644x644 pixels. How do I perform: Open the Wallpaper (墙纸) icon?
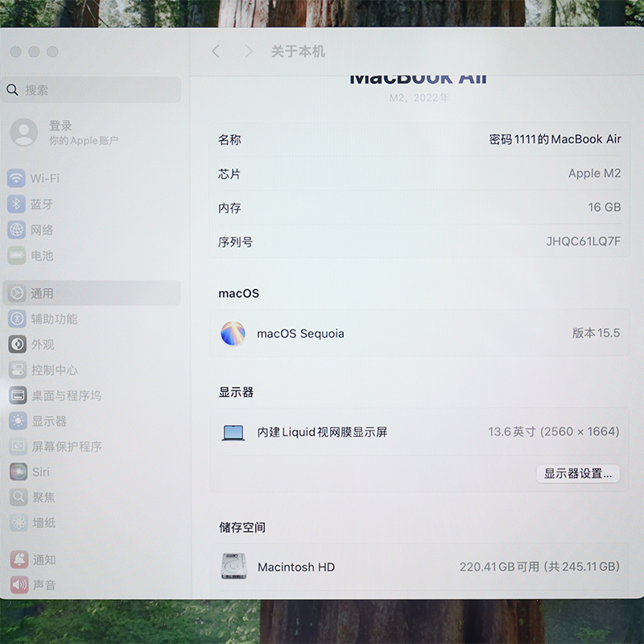tap(19, 522)
